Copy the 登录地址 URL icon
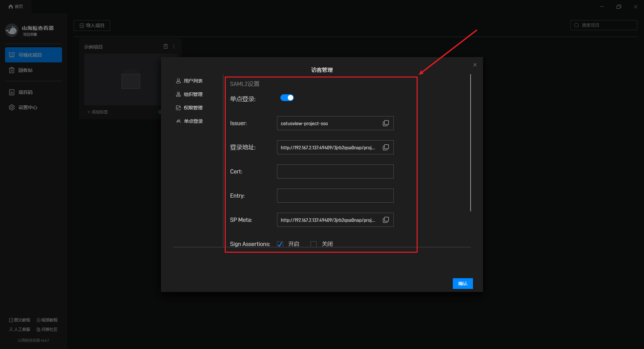 tap(386, 147)
